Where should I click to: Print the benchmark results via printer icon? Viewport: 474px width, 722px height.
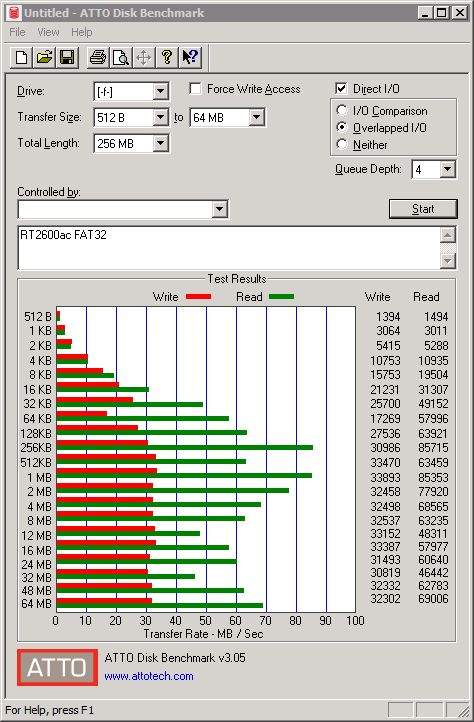click(98, 58)
